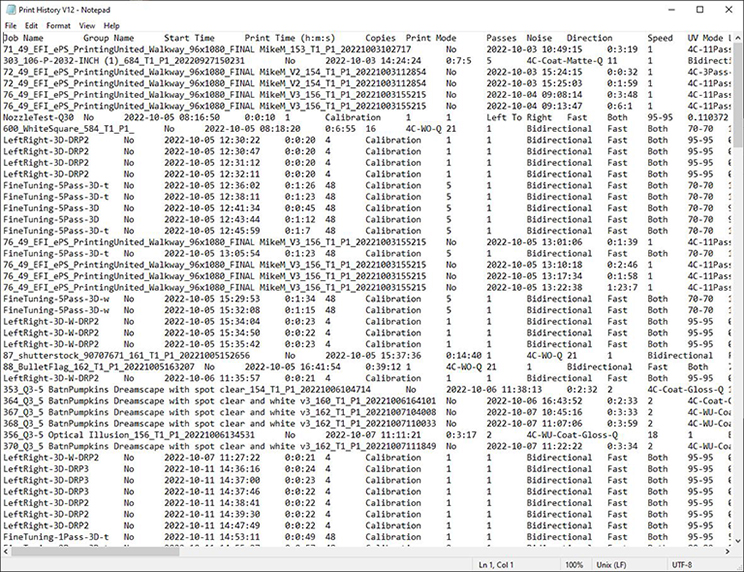This screenshot has height=572, width=744.
Task: Click the 'Start Time' header text
Action: (189, 38)
